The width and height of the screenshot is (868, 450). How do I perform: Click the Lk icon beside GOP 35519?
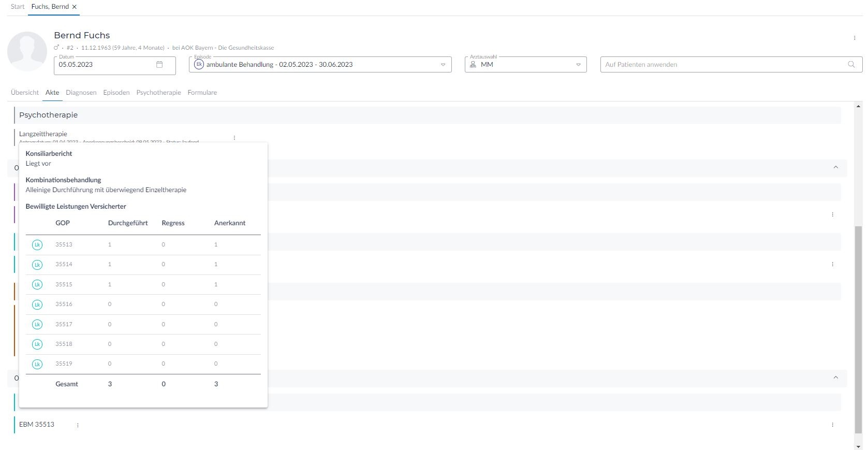coord(37,364)
